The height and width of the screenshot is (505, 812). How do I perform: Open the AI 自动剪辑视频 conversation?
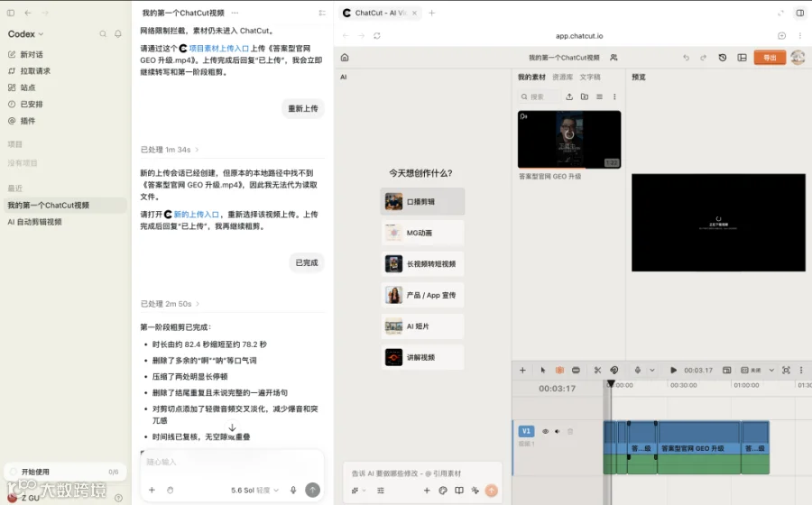tap(34, 222)
